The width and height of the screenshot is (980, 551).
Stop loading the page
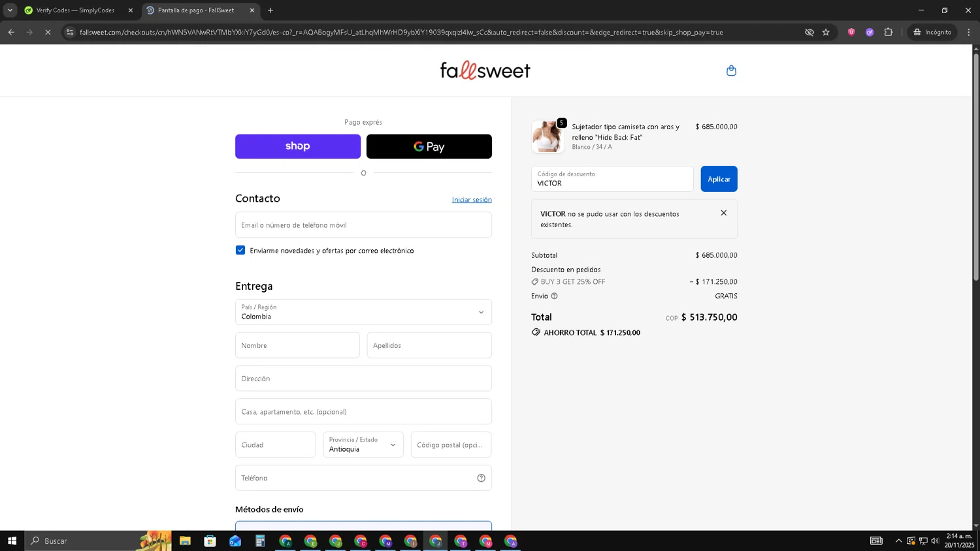pos(48,32)
